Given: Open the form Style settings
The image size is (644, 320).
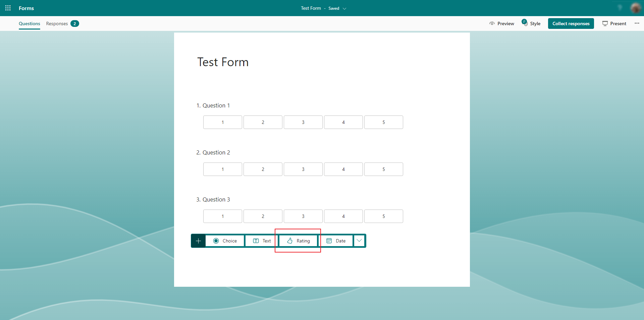Looking at the screenshot, I should pos(531,24).
